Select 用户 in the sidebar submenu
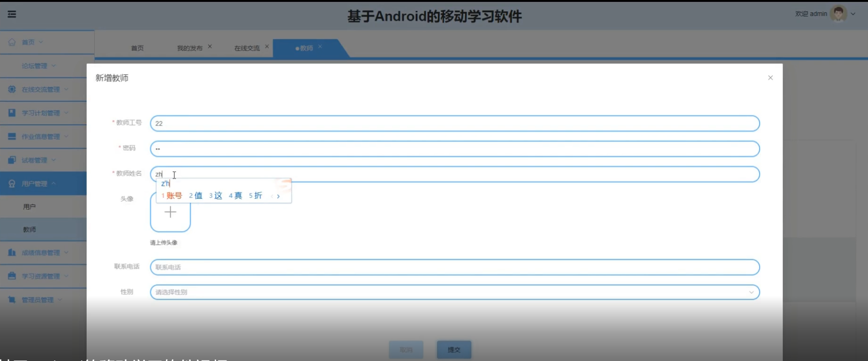Image resolution: width=868 pixels, height=361 pixels. point(30,207)
